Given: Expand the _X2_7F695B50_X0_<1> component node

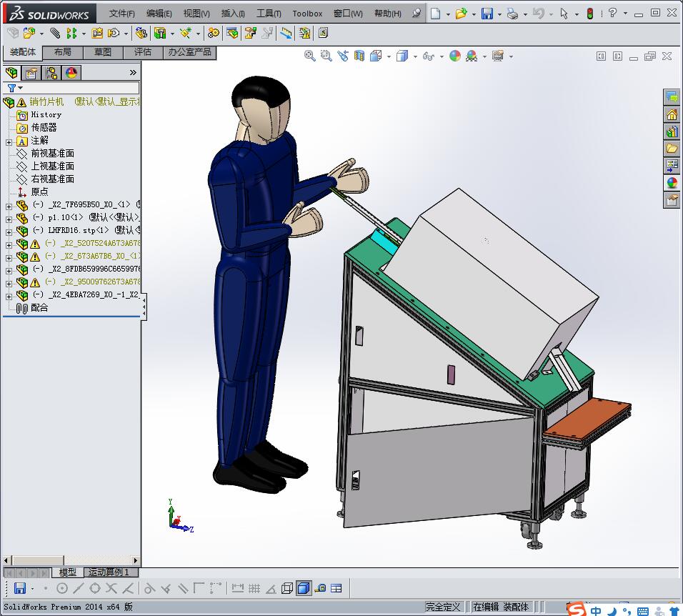Looking at the screenshot, I should 9,207.
